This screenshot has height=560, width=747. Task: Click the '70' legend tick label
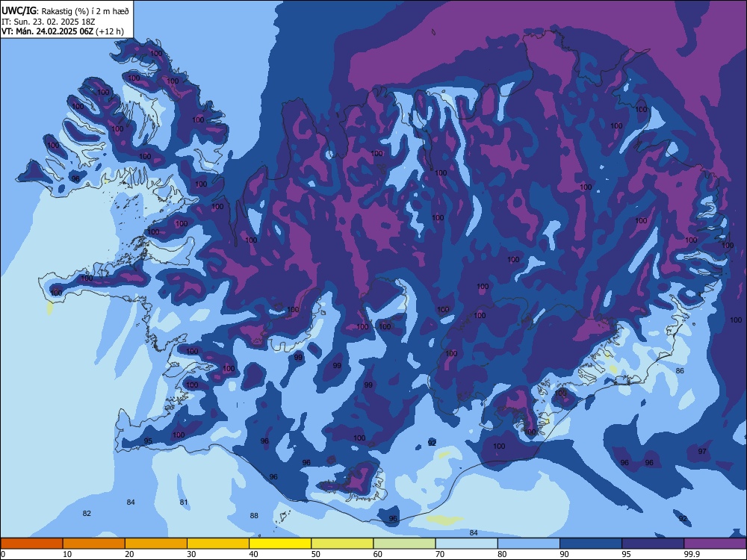(440, 554)
